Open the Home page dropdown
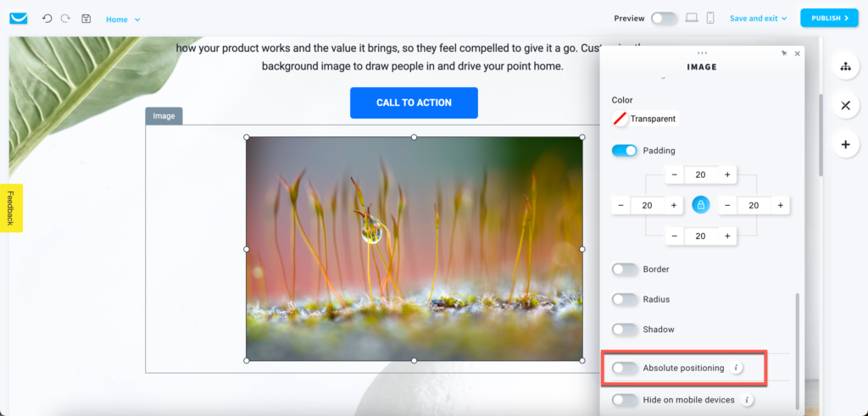This screenshot has width=868, height=416. click(123, 19)
